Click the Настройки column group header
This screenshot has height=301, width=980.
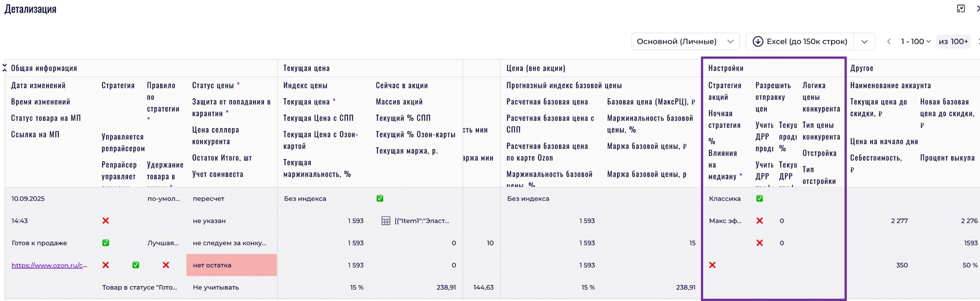726,68
